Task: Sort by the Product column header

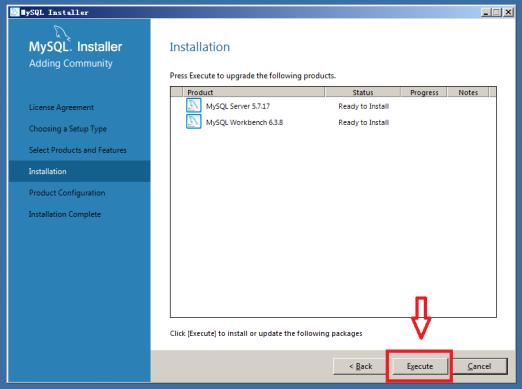Action: pos(254,92)
